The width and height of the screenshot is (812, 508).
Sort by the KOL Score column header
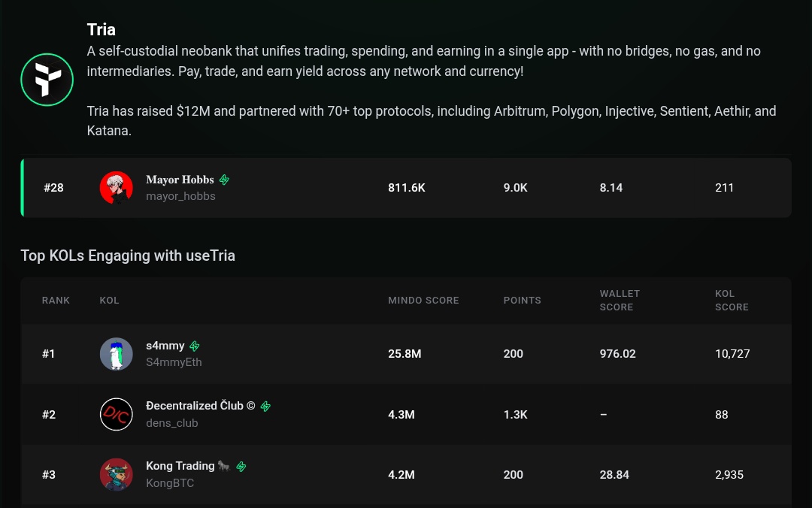coord(731,301)
